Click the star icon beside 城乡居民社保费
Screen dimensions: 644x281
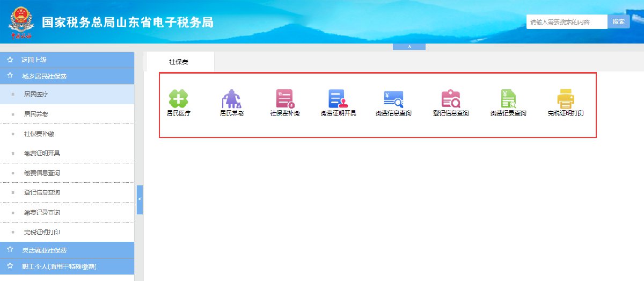tap(10, 76)
